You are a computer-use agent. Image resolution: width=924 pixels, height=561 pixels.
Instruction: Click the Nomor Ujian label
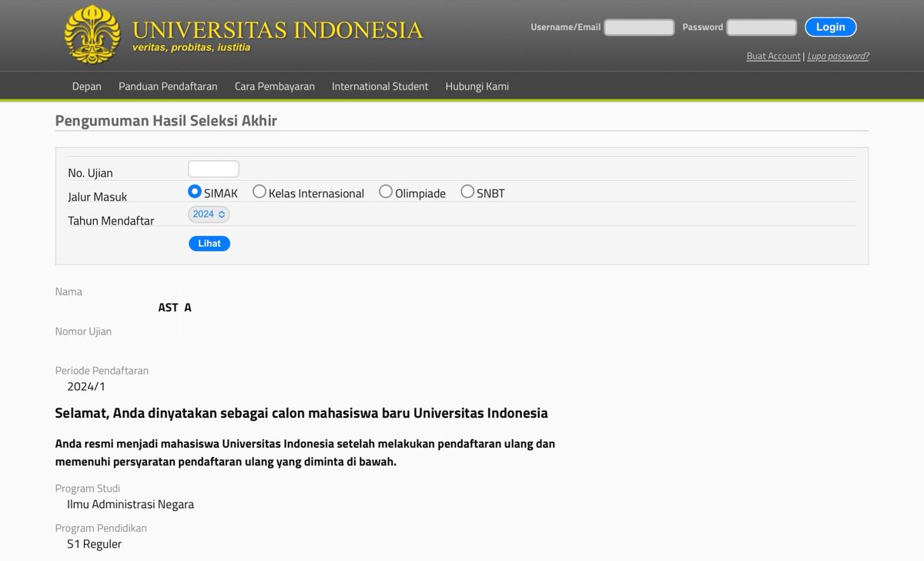point(83,331)
